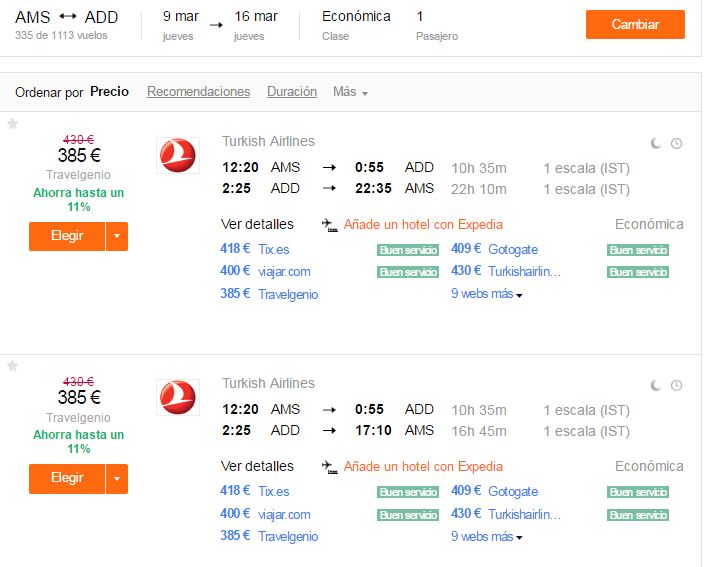Sort results by Duración
The width and height of the screenshot is (707, 567).
[292, 91]
